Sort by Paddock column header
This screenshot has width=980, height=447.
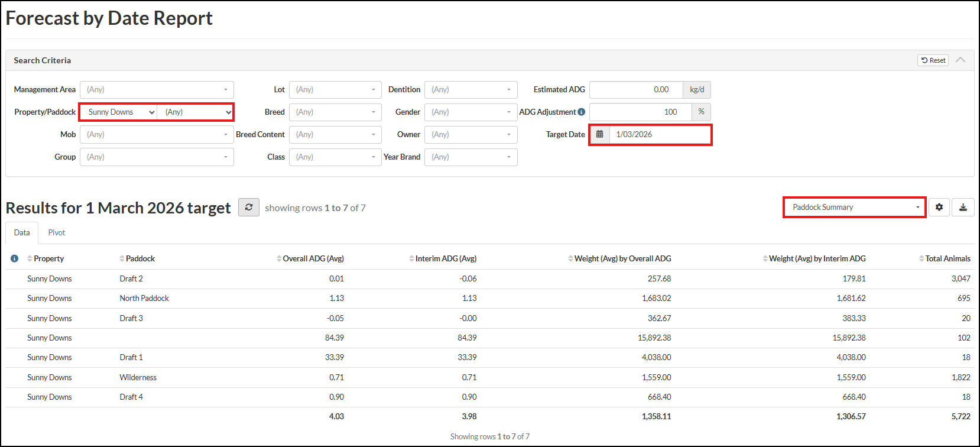pyautogui.click(x=137, y=259)
